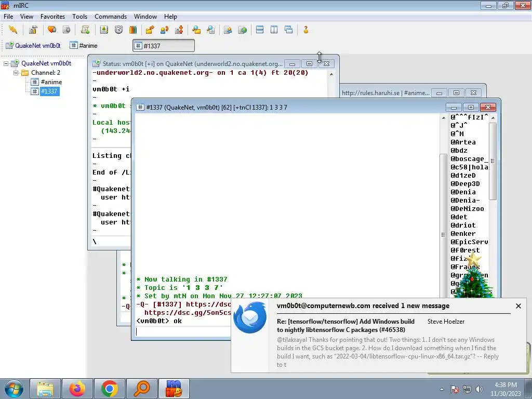Click the taskbar clock showing 4:38 PM

(506, 389)
